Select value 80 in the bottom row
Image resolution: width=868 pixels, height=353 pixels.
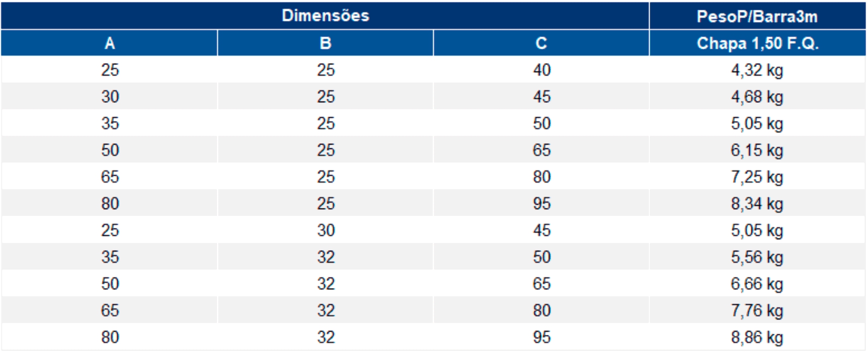[110, 337]
